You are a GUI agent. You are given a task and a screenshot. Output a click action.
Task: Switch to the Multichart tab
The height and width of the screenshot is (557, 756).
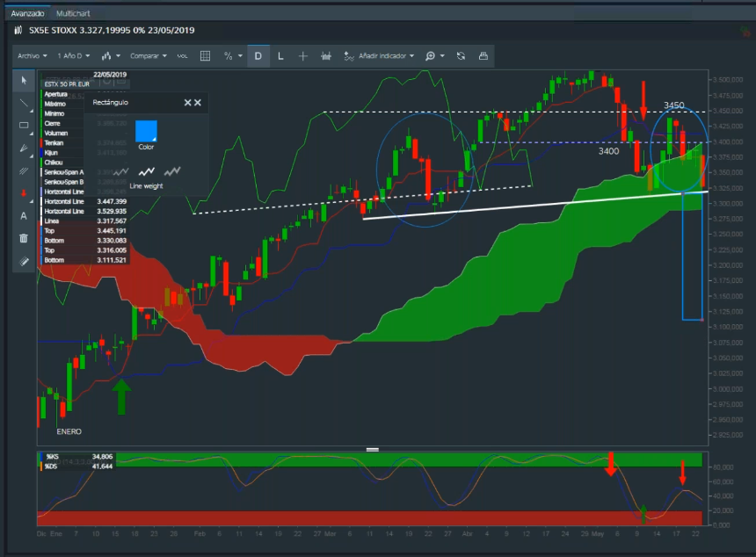73,14
